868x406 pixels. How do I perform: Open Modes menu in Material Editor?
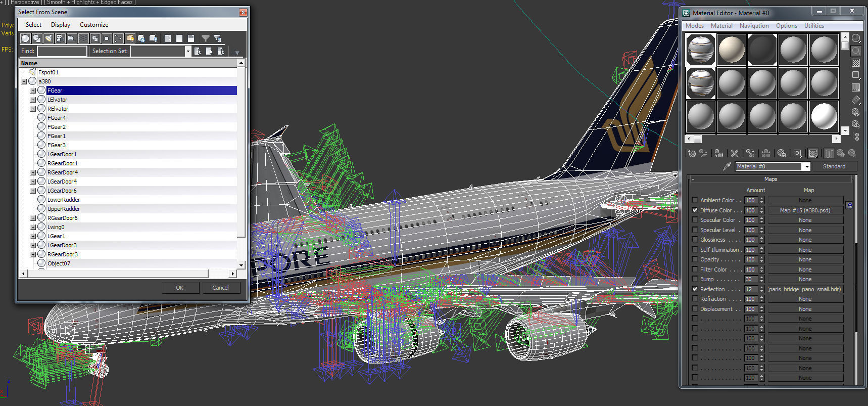click(x=694, y=26)
